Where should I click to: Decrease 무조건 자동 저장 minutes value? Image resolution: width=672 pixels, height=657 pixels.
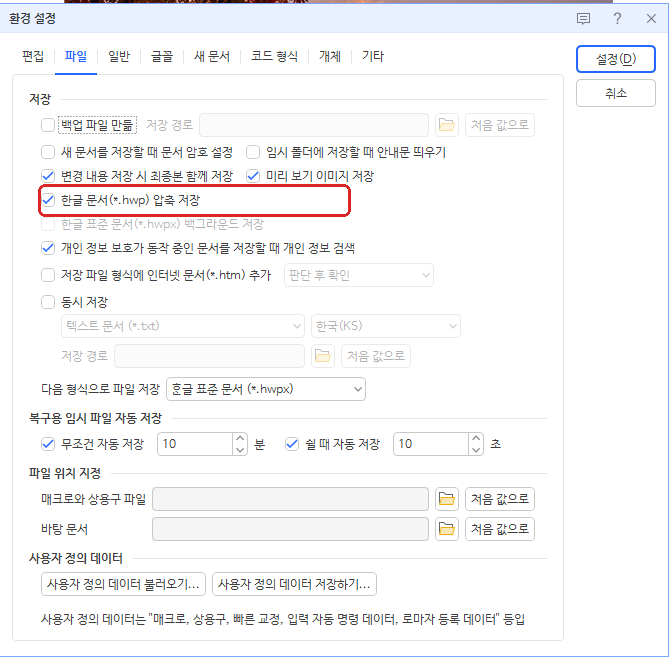coord(240,450)
